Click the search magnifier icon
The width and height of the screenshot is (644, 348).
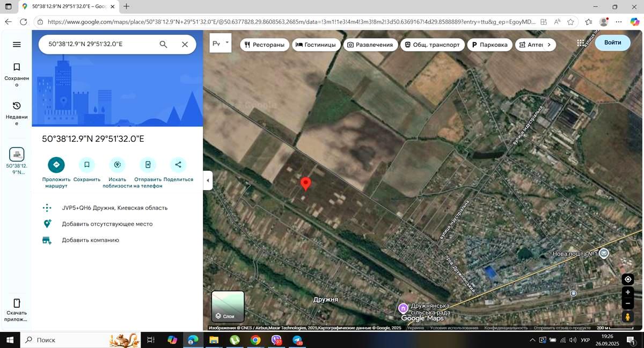coord(164,45)
